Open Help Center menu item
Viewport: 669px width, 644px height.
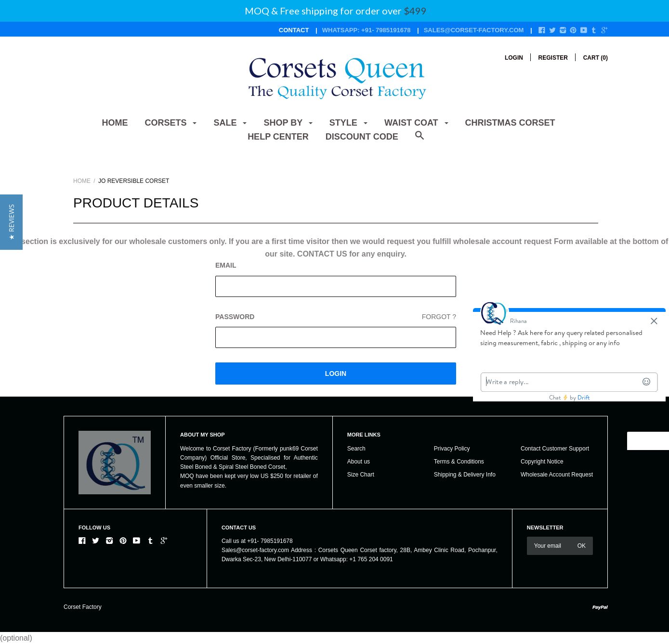(278, 137)
